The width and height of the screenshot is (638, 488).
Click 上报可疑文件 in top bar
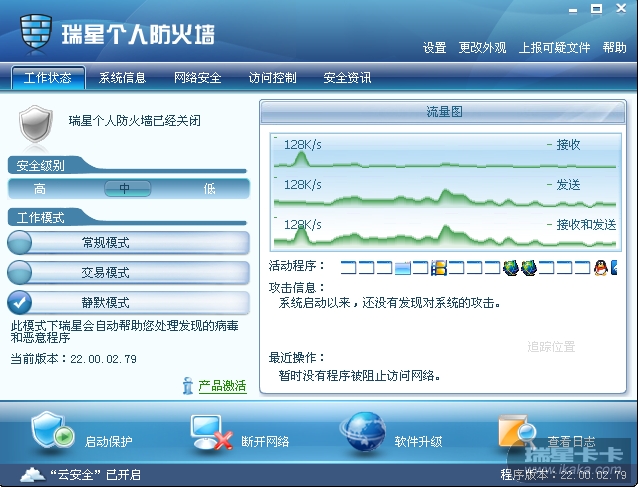(x=554, y=48)
